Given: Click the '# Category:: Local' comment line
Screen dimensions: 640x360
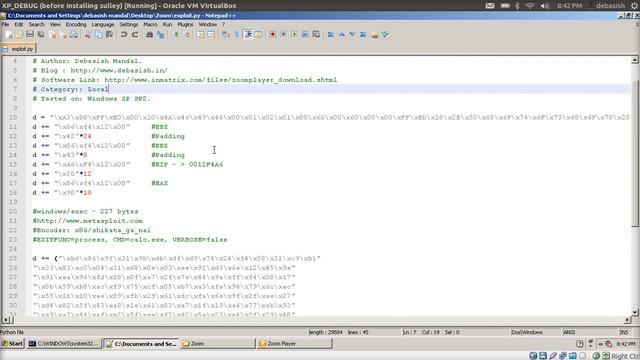Looking at the screenshot, I should click(70, 89).
